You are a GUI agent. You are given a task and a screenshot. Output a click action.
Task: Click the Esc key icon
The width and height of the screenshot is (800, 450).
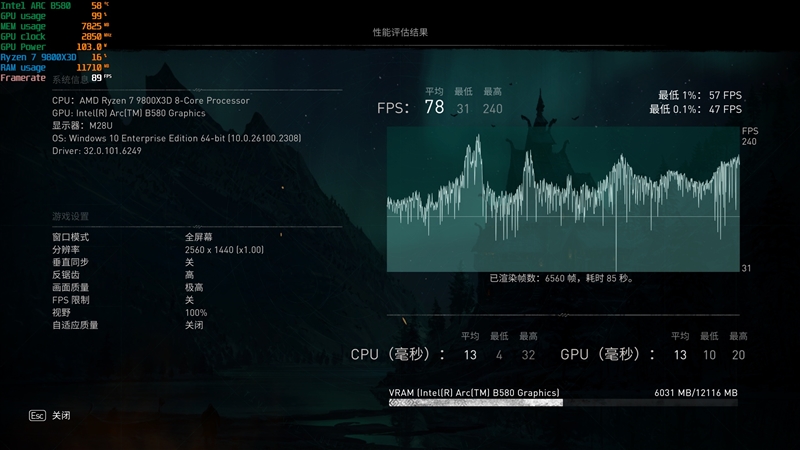[x=37, y=416]
